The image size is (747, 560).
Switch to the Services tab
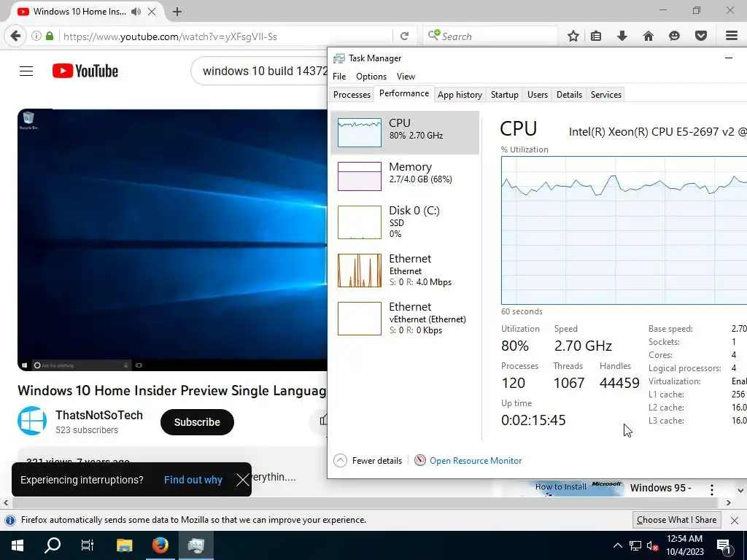click(x=606, y=94)
